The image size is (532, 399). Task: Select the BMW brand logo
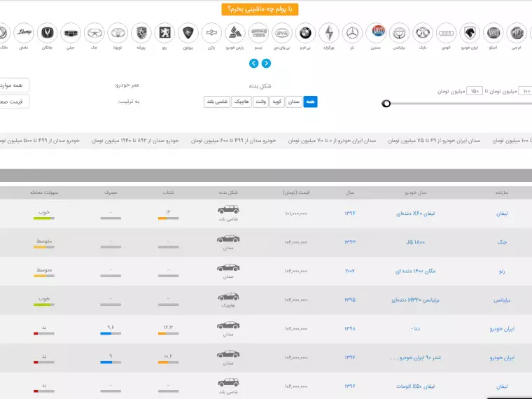coord(305,33)
